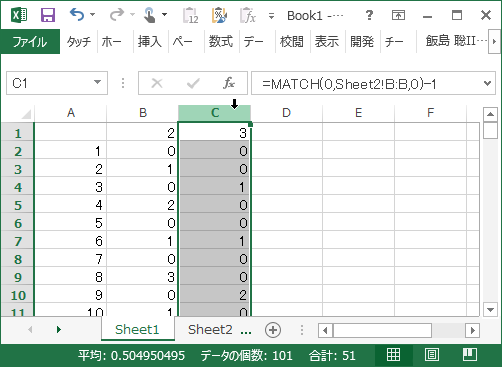The image size is (502, 367).
Task: Select row 1 header
Action: 18,134
